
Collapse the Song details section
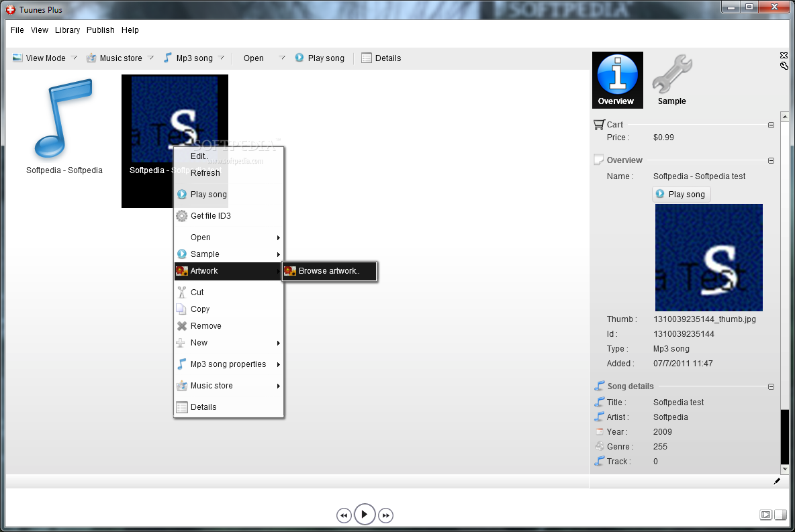(771, 386)
